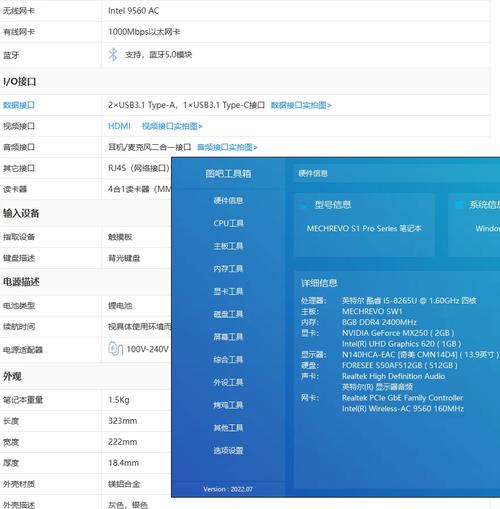Click the 外观 section heading
Image resolution: width=500 pixels, height=509 pixels.
pyautogui.click(x=12, y=376)
